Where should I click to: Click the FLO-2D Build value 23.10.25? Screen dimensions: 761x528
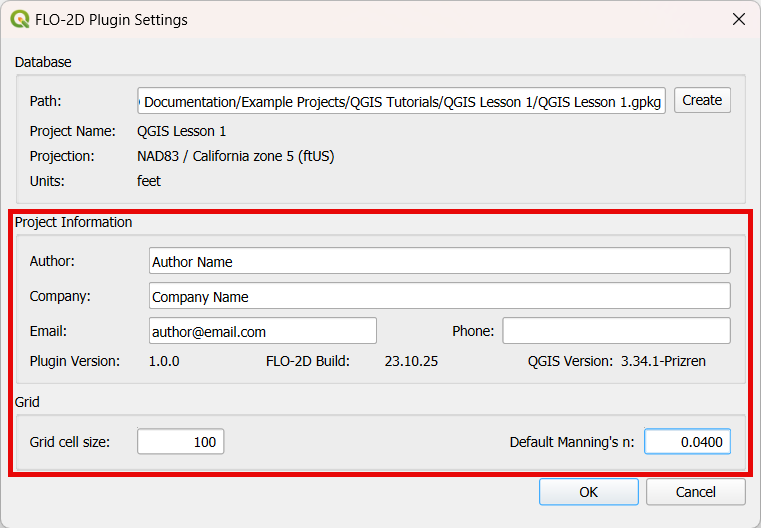[x=411, y=361]
